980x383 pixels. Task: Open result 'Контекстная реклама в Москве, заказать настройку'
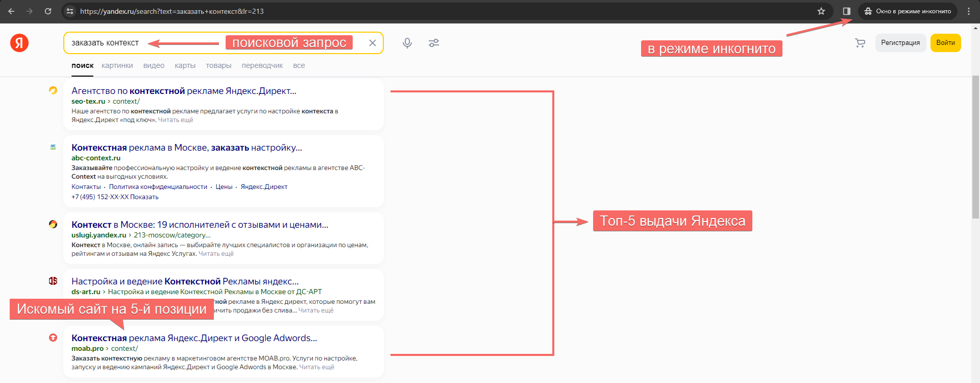187,148
